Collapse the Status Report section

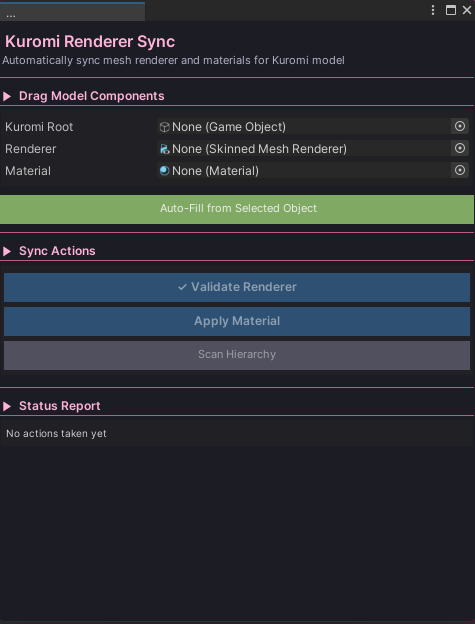7,406
